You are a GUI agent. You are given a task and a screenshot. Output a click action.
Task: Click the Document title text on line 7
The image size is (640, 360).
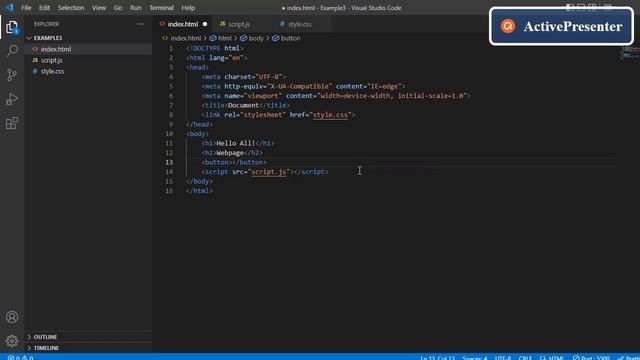pyautogui.click(x=243, y=105)
